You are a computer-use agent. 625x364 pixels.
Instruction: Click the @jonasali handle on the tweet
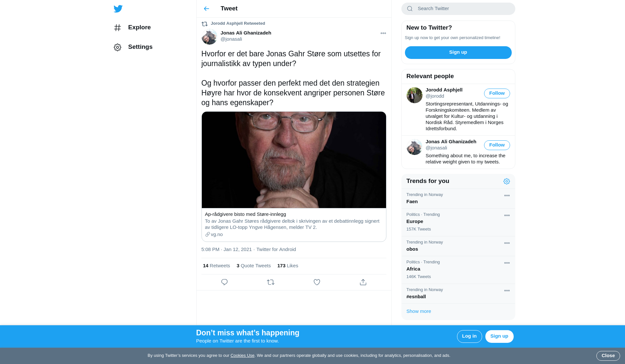231,39
